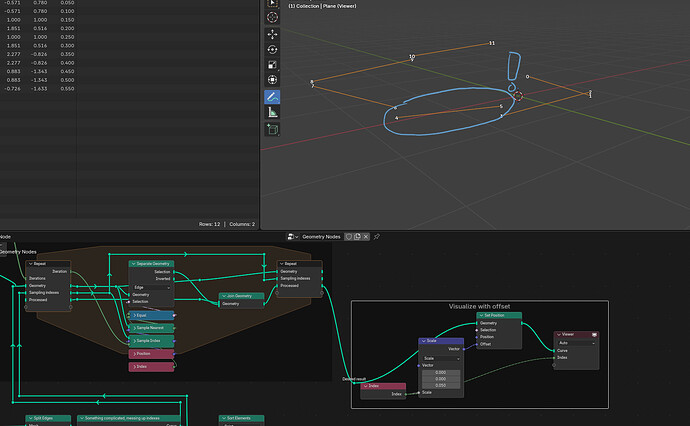
Task: Collapse the right Repeat output node
Action: pos(282,264)
